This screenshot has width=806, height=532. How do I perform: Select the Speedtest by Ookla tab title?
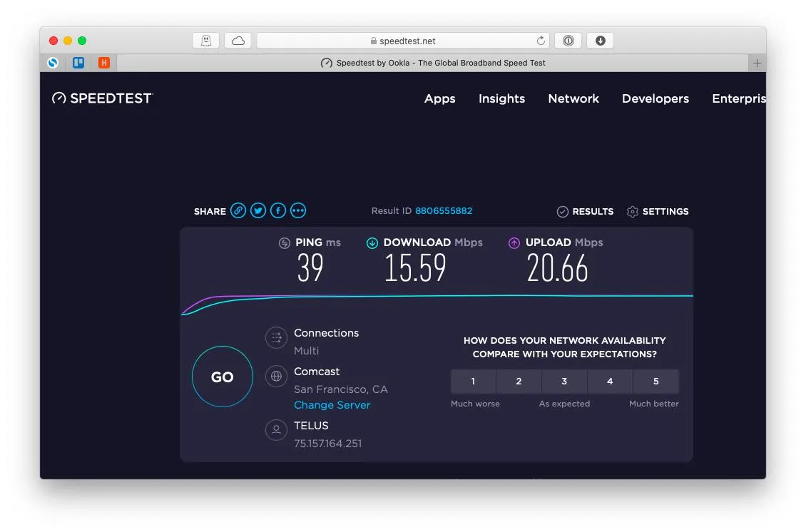pos(433,63)
